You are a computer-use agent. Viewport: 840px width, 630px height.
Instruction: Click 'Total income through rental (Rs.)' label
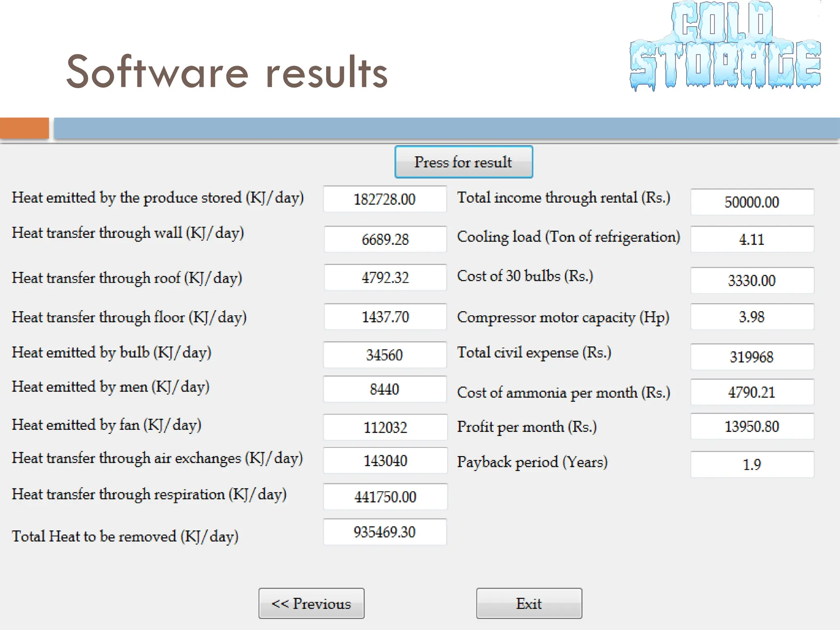point(564,198)
